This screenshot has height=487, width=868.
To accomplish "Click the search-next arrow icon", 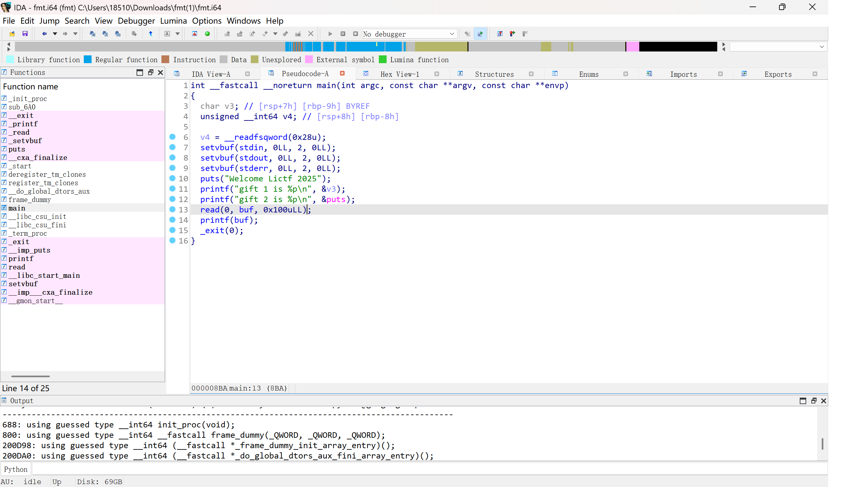I will coord(134,34).
